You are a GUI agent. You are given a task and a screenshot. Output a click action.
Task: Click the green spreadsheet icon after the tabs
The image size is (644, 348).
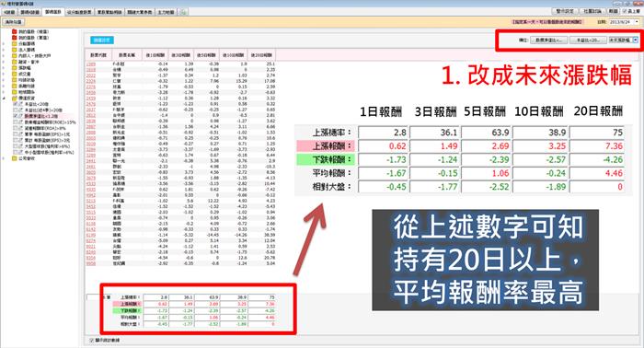pyautogui.click(x=183, y=12)
